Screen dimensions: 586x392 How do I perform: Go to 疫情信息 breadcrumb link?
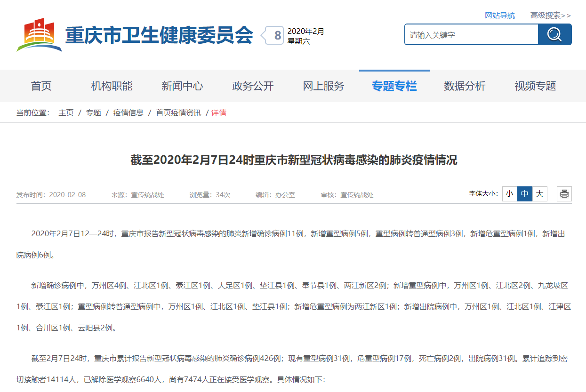pyautogui.click(x=128, y=113)
